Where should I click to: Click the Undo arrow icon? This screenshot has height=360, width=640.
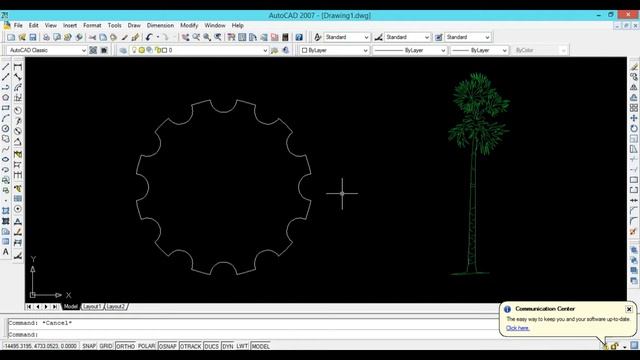[149, 37]
